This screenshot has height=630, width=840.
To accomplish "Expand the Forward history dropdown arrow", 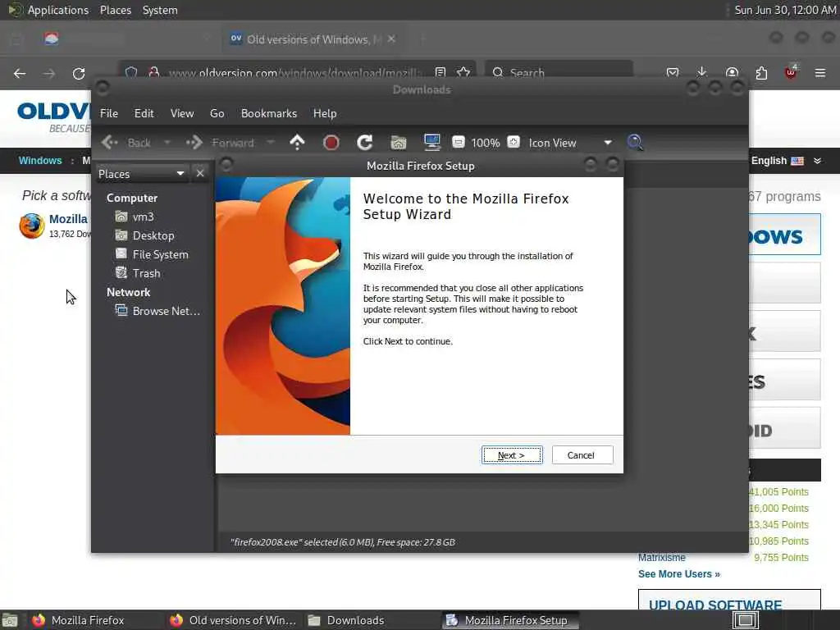I will (271, 143).
